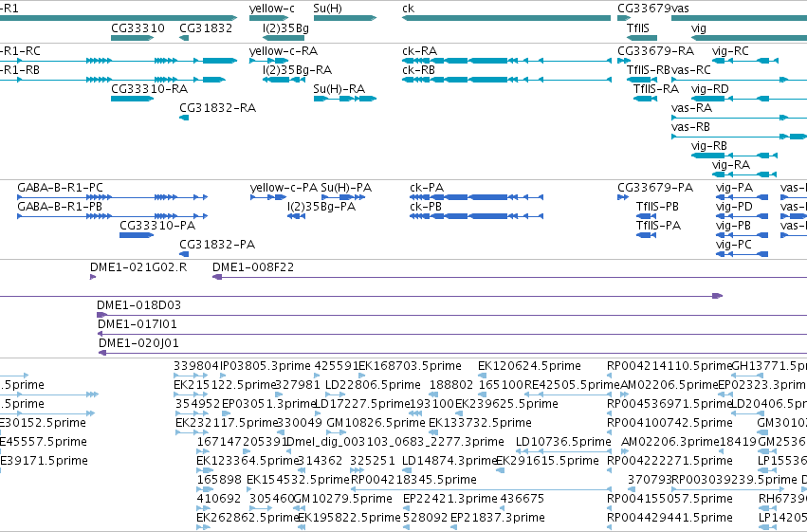Image resolution: width=807 pixels, height=532 pixels.
Task: Select protein l(2)35Bg-PA
Action: tap(321, 207)
